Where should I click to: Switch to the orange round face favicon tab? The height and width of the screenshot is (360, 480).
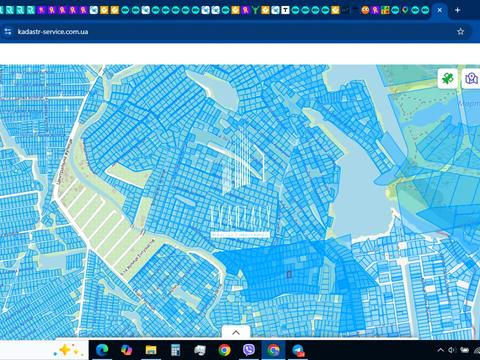tap(365, 10)
